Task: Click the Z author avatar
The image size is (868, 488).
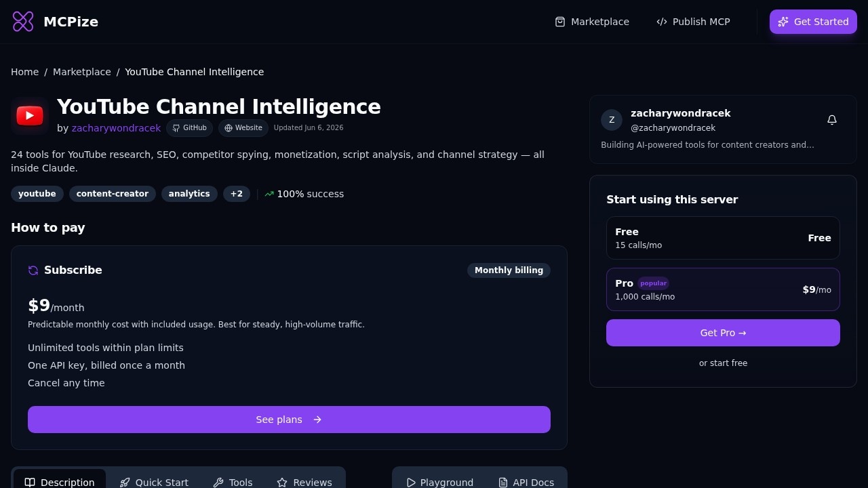Action: [x=612, y=120]
